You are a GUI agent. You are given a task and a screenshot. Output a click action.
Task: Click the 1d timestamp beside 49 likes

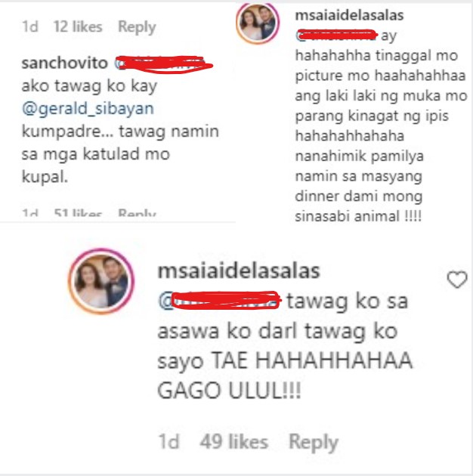click(x=168, y=441)
